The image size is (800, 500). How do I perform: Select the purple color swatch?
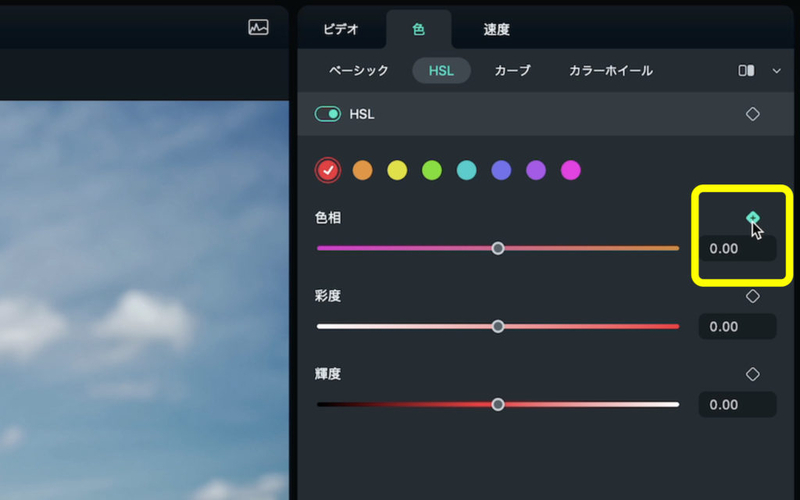[536, 170]
